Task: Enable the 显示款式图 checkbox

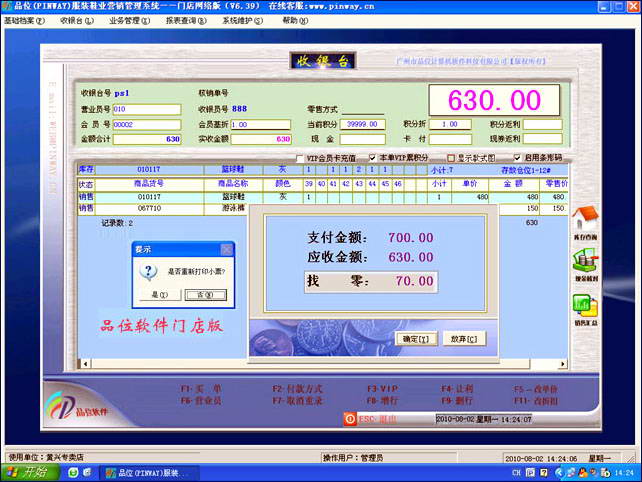Action: [x=450, y=158]
